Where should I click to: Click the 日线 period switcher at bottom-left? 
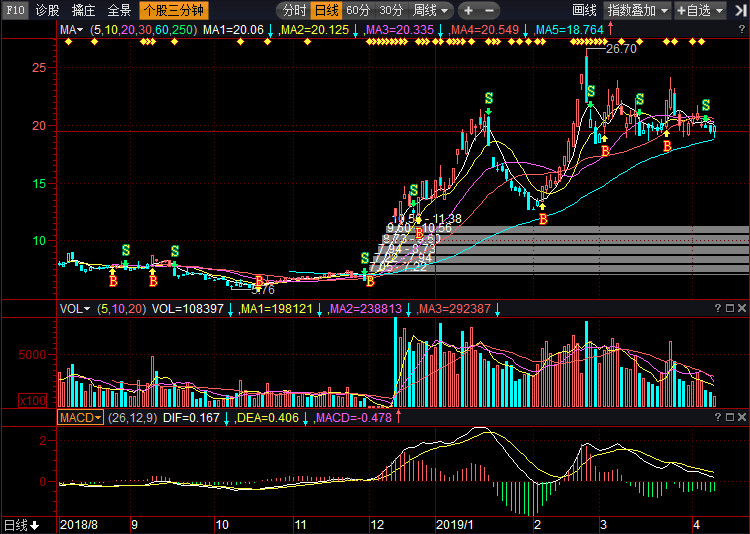(21, 525)
